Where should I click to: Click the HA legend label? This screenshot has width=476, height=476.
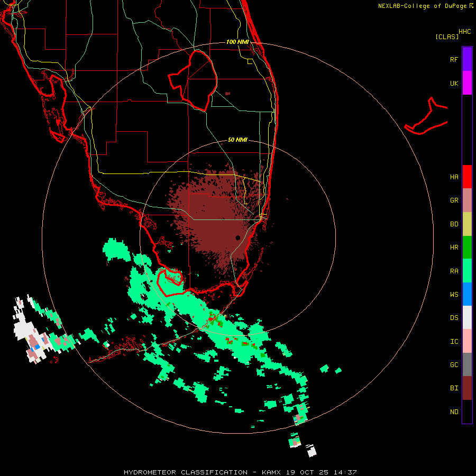pyautogui.click(x=454, y=177)
